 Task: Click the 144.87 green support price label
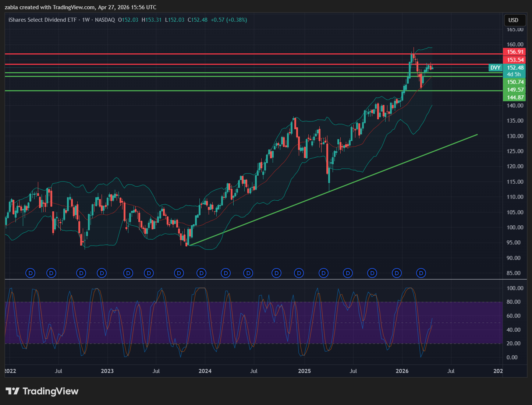(515, 98)
